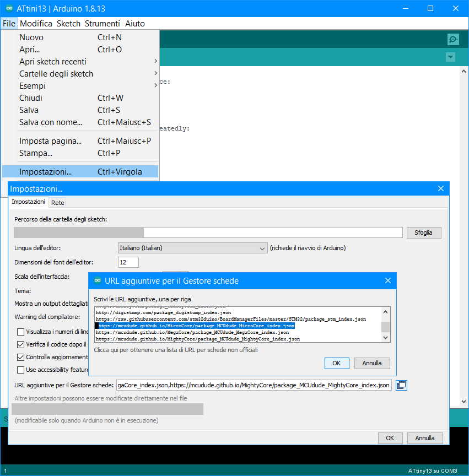Click Arduino logo in main title bar
469x476 pixels.
(9, 9)
